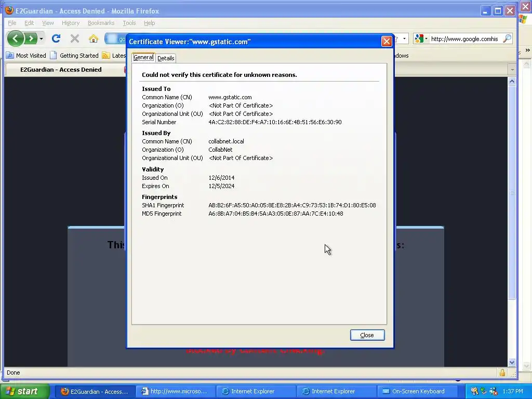Show more bookmarks with the chevron
This screenshot has width=532, height=399.
tap(527, 50)
